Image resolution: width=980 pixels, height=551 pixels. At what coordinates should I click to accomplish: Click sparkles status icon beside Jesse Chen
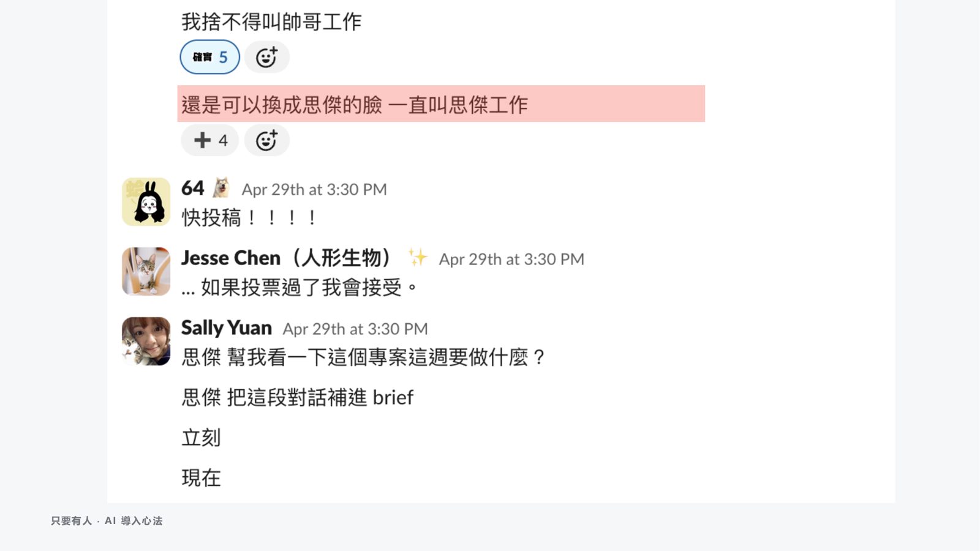(x=418, y=258)
